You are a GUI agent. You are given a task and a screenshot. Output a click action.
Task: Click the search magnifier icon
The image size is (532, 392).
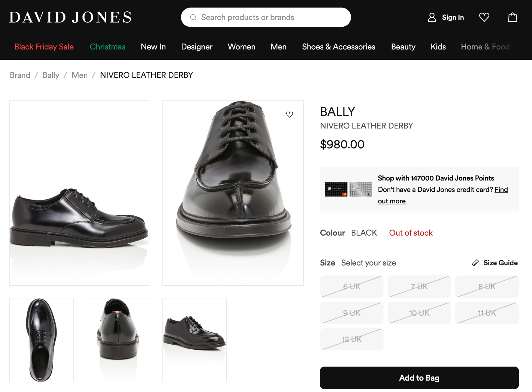[x=193, y=17]
